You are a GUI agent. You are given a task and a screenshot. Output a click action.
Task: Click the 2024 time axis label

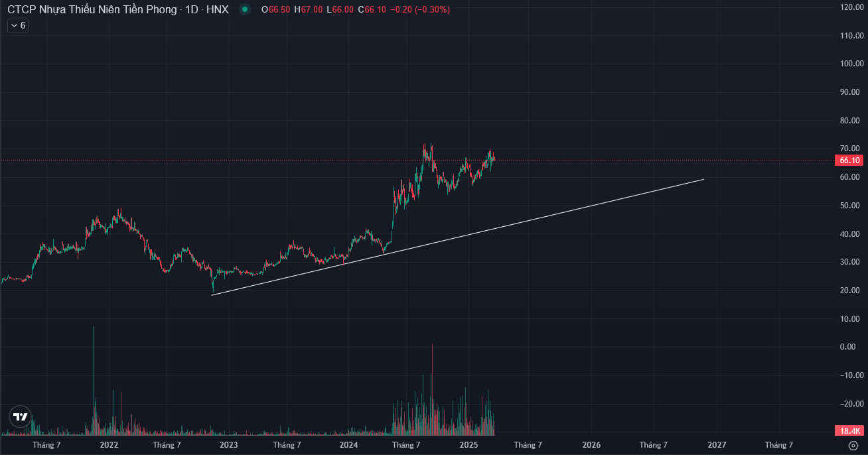(x=349, y=445)
